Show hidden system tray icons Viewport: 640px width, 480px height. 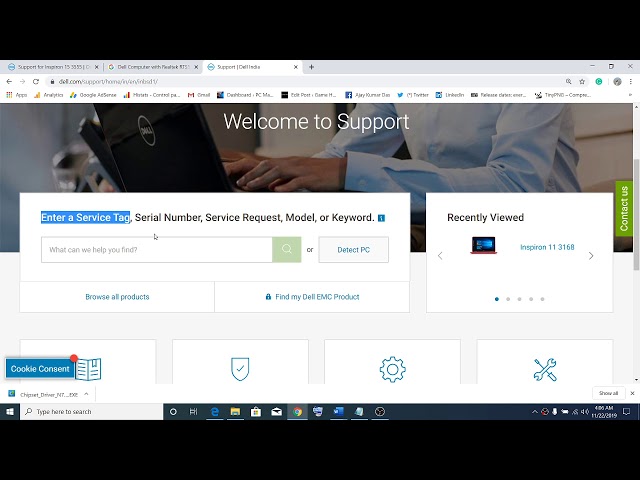(x=534, y=411)
